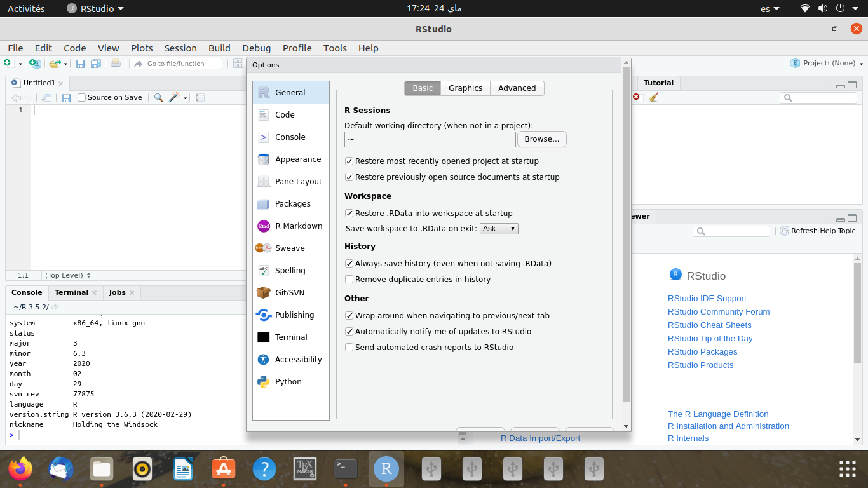The height and width of the screenshot is (488, 868).
Task: Click the Save All documents icon
Action: click(95, 64)
